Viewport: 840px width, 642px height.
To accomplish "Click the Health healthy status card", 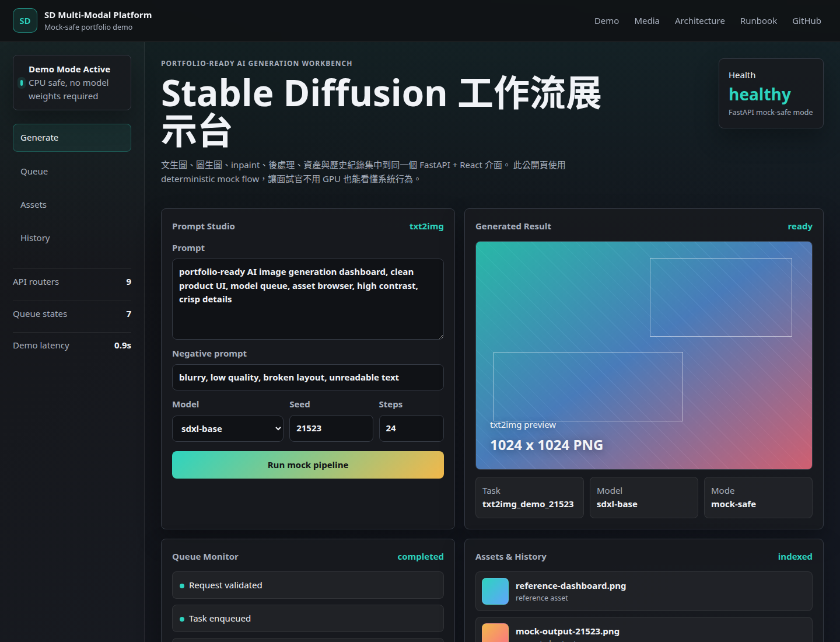I will (771, 93).
